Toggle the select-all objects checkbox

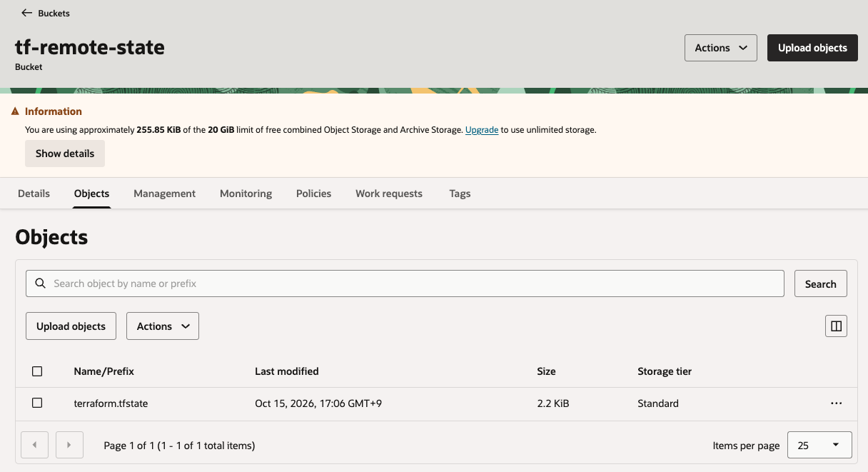(37, 371)
